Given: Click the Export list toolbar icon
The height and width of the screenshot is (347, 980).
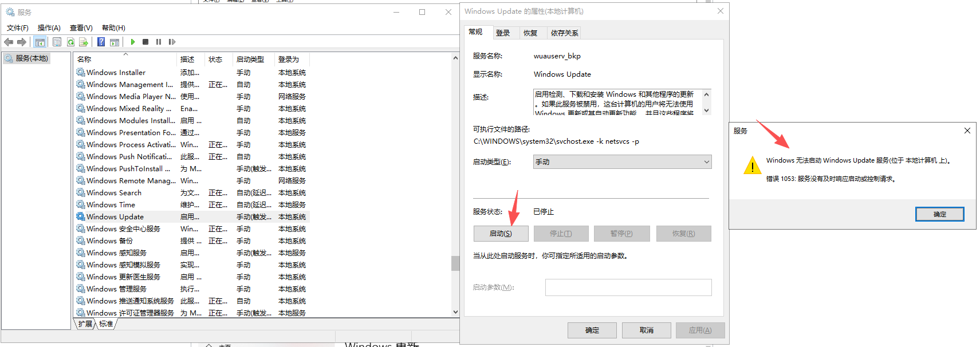Looking at the screenshot, I should tap(84, 42).
